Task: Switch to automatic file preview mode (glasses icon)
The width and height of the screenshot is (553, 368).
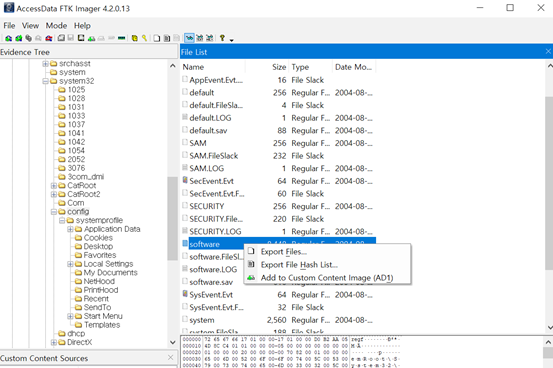Action: tap(189, 38)
